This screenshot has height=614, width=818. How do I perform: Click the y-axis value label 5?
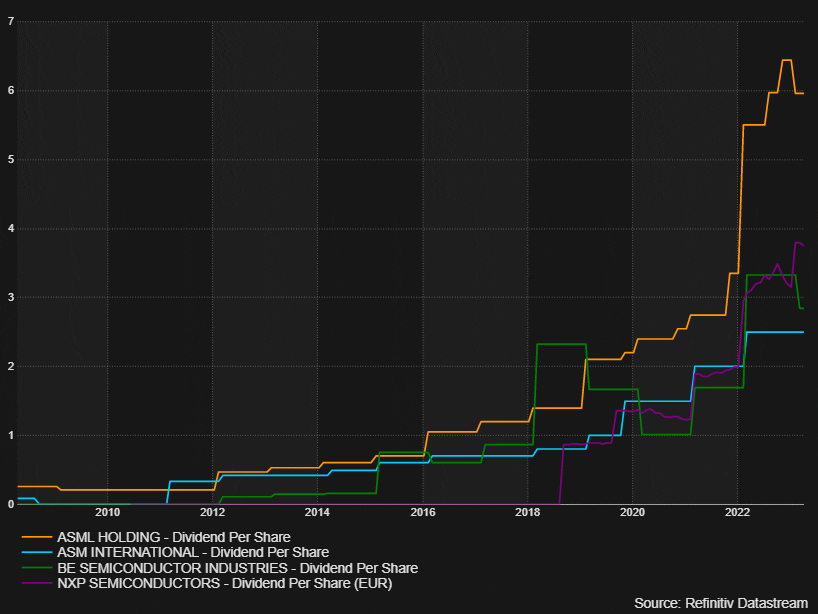pos(11,160)
